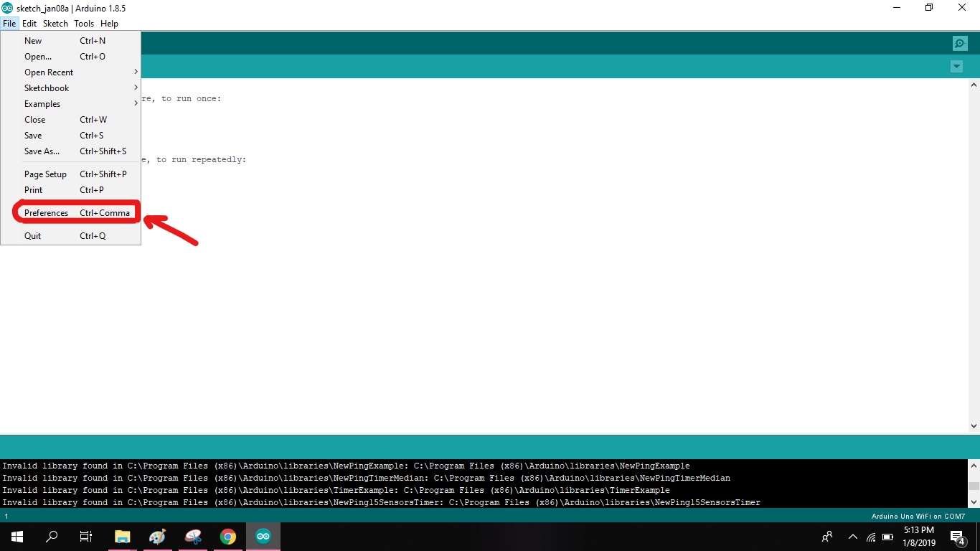
Task: Click the editor scrollbar up arrow
Action: (974, 85)
